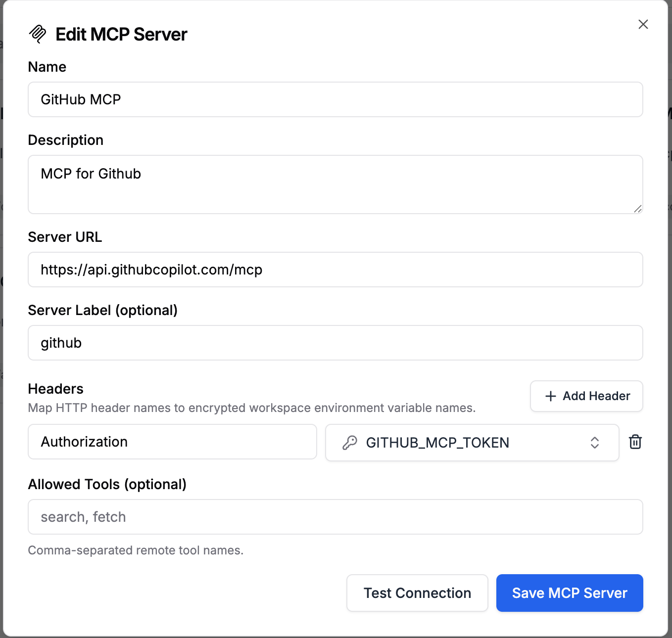Screen dimensions: 672x638
Task: Click the key icon in variable selector
Action: tap(350, 443)
